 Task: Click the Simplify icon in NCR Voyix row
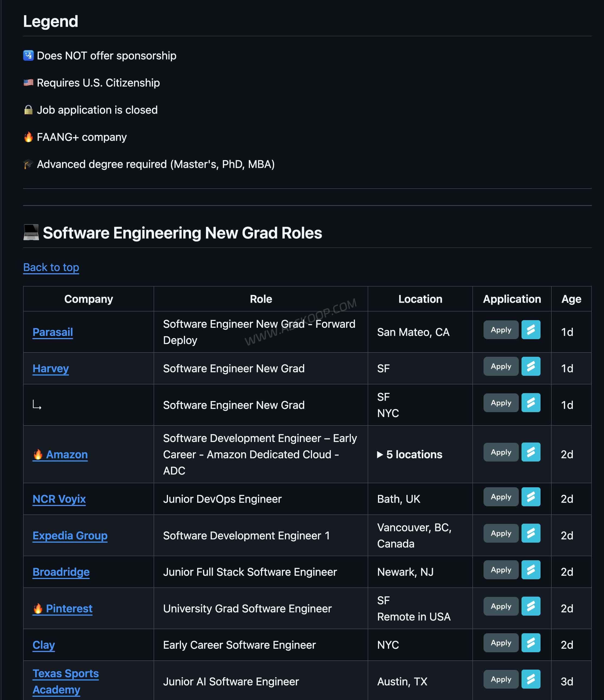click(531, 497)
